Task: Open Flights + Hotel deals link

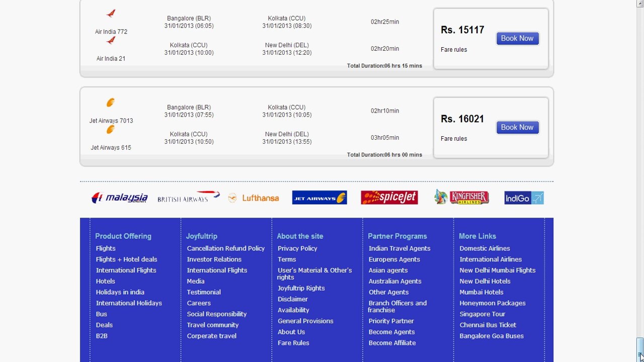Action: pyautogui.click(x=127, y=259)
